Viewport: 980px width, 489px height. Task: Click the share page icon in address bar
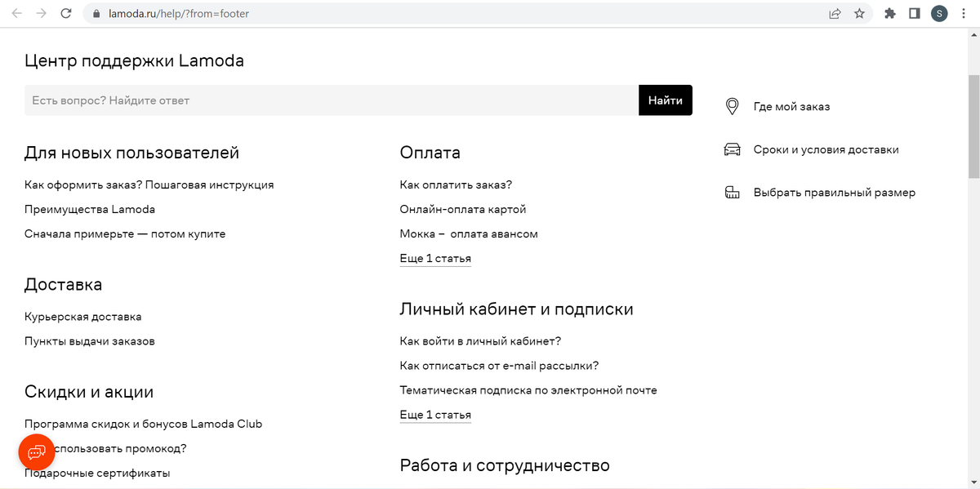pos(835,13)
